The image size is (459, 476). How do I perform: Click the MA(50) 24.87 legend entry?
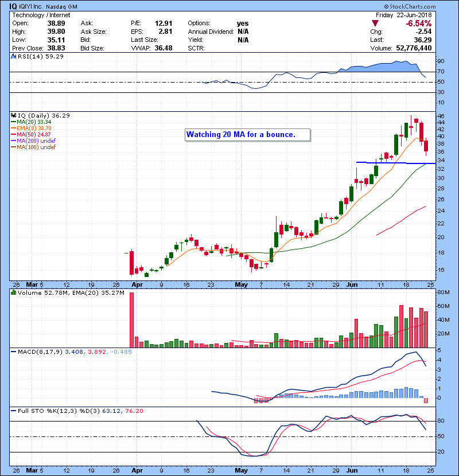[30, 134]
